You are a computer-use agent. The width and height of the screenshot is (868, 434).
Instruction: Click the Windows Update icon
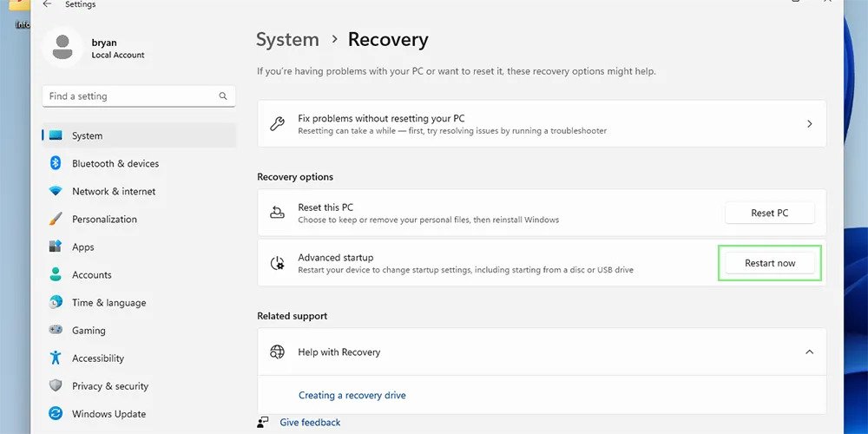tap(56, 413)
